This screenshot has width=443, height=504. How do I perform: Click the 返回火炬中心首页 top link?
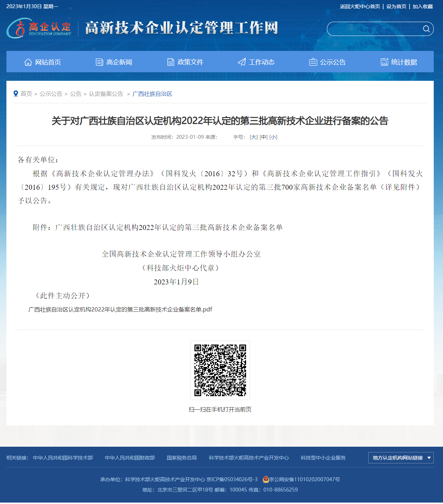[360, 6]
